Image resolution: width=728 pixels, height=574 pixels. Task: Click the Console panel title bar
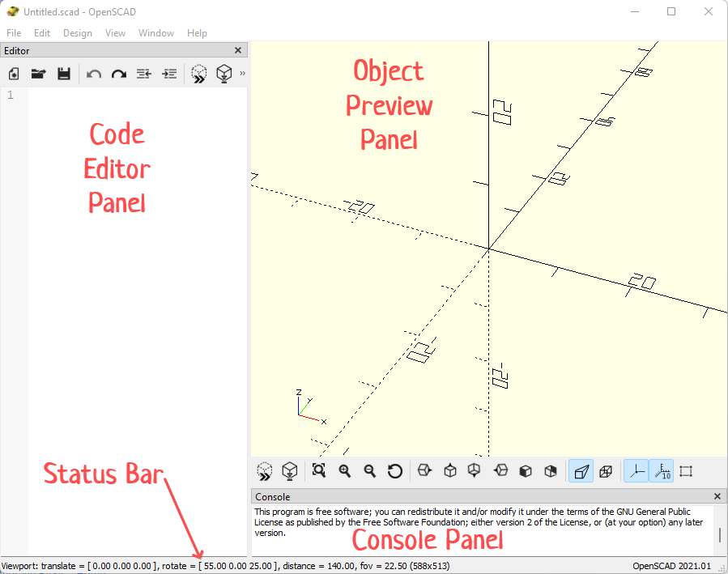(488, 496)
